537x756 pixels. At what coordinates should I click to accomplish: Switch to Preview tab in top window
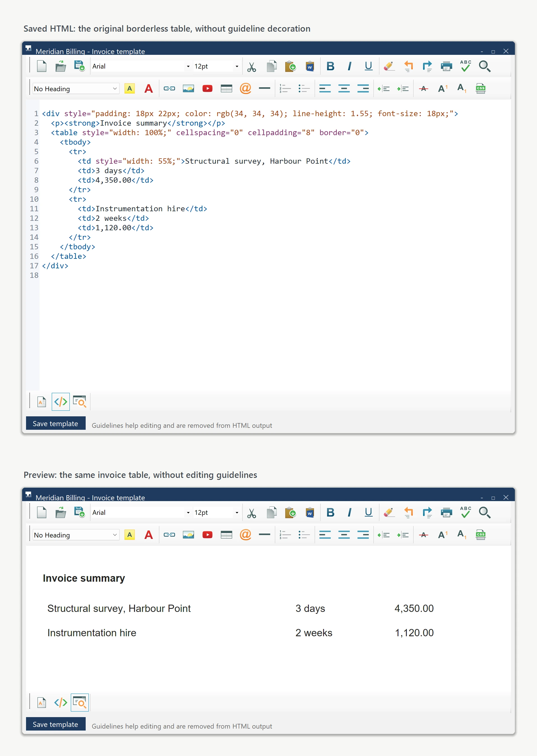point(80,402)
